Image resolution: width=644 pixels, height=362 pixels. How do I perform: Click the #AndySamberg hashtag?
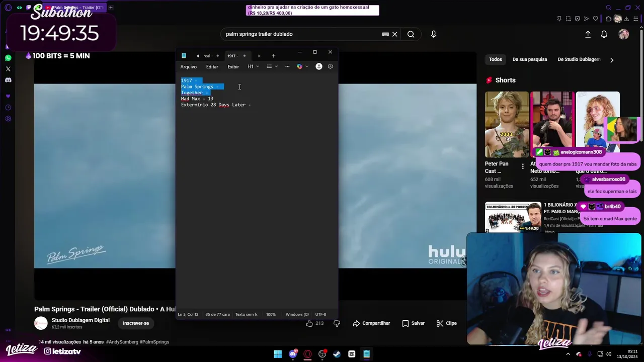(x=122, y=342)
